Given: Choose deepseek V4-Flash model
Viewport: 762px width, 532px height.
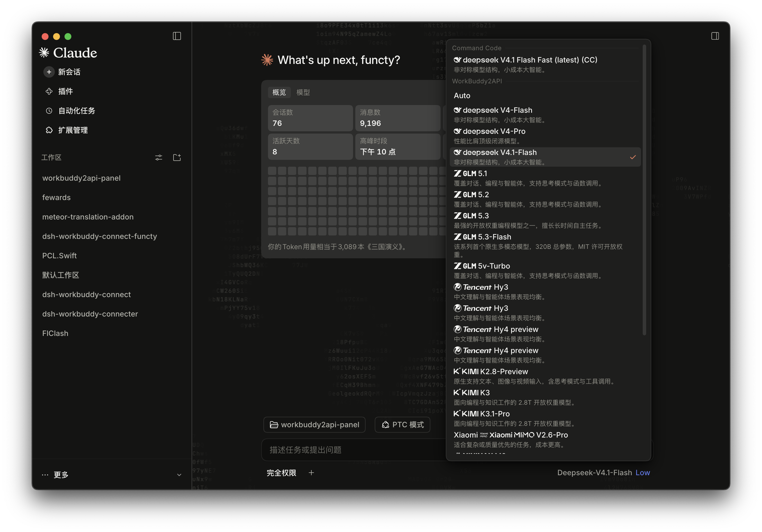Looking at the screenshot, I should coord(545,114).
